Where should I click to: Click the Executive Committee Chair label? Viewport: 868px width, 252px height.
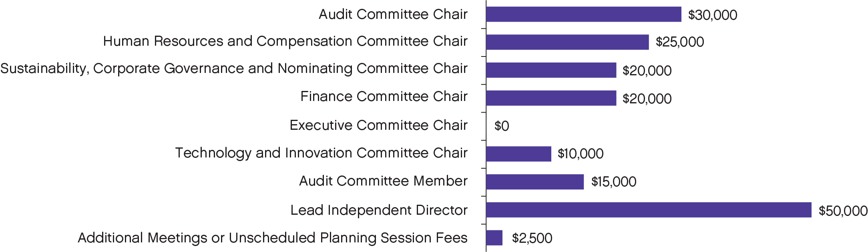click(x=378, y=125)
